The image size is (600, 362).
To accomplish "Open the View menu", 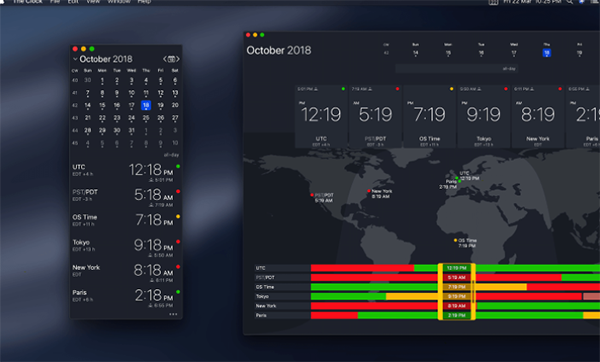I will coord(93,2).
